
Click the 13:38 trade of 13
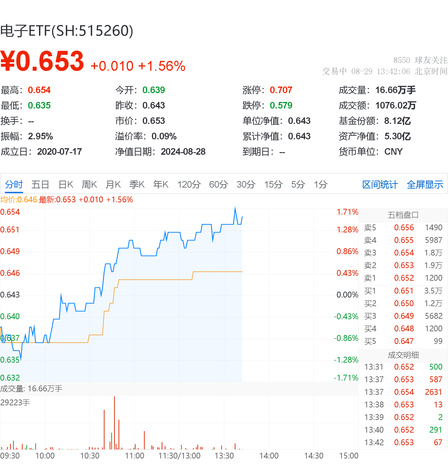(x=403, y=405)
